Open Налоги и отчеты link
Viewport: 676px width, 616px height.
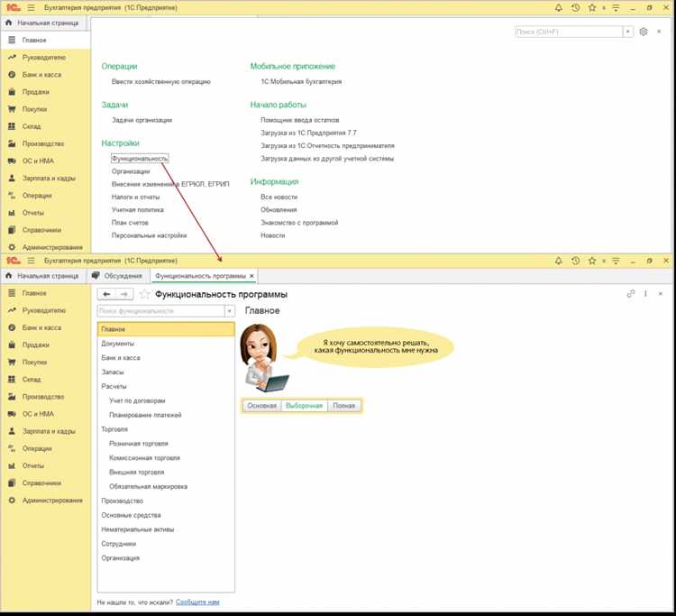coord(135,197)
